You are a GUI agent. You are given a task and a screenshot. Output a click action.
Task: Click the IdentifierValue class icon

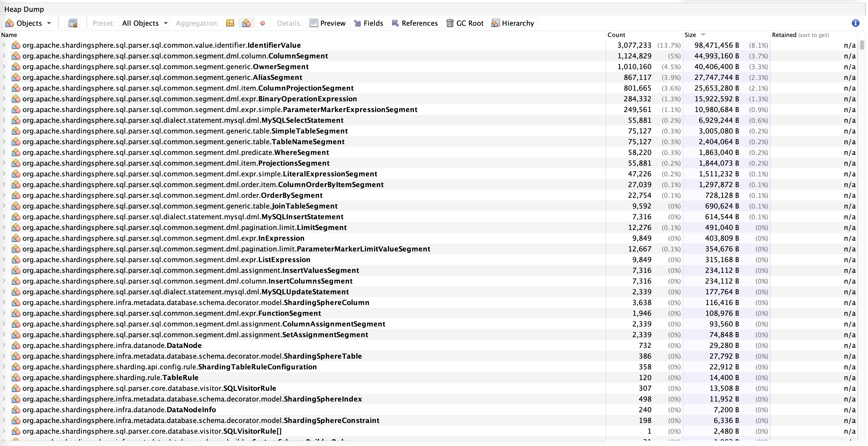(x=16, y=45)
